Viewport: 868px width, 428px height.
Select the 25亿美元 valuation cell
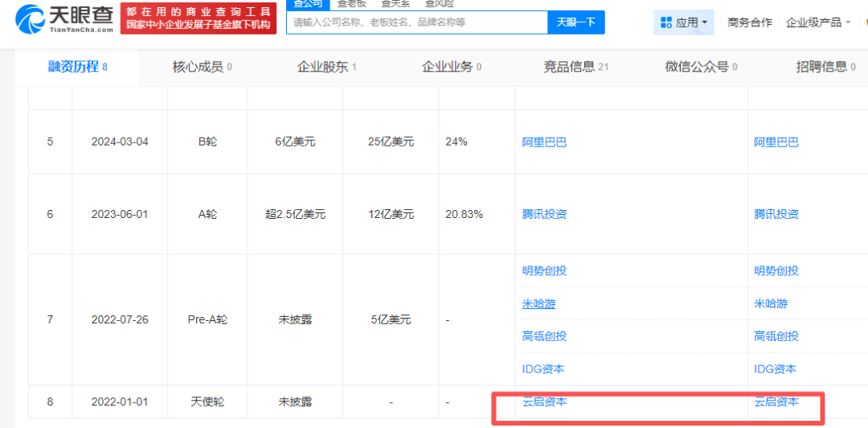[x=391, y=142]
